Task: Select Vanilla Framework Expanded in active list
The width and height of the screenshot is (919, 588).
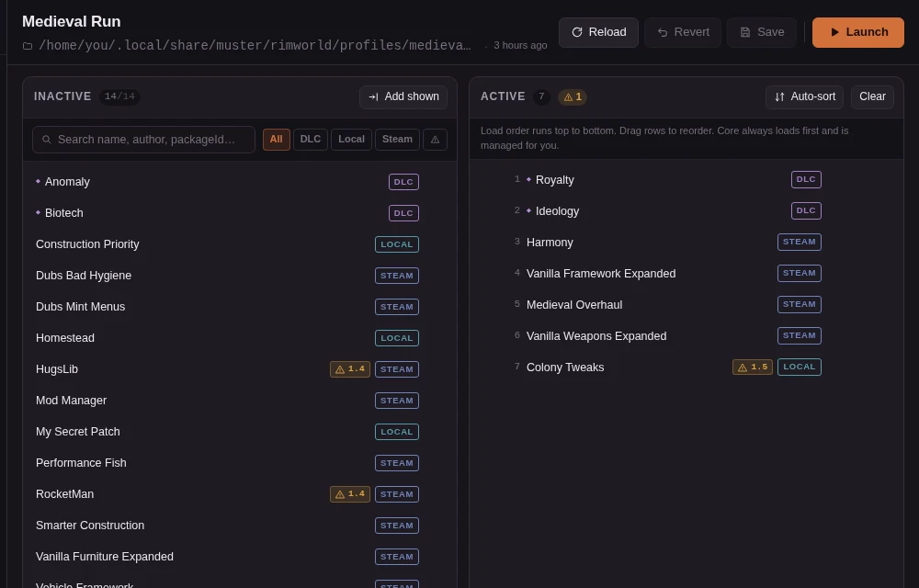Action: 686,273
